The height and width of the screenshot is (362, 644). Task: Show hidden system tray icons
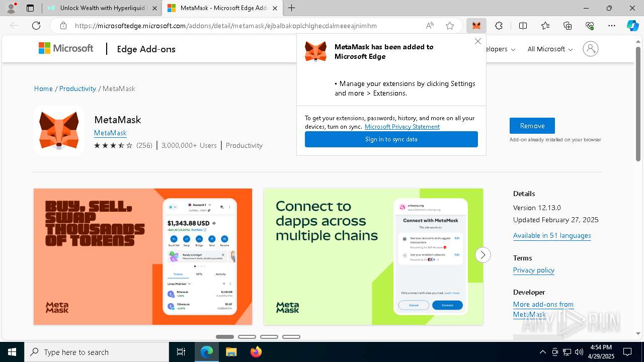click(542, 352)
